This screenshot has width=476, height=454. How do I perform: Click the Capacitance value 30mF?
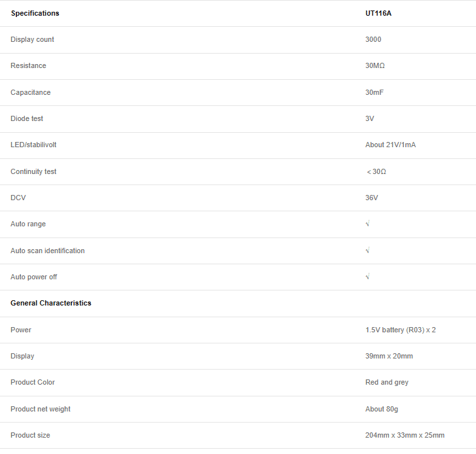pyautogui.click(x=375, y=93)
